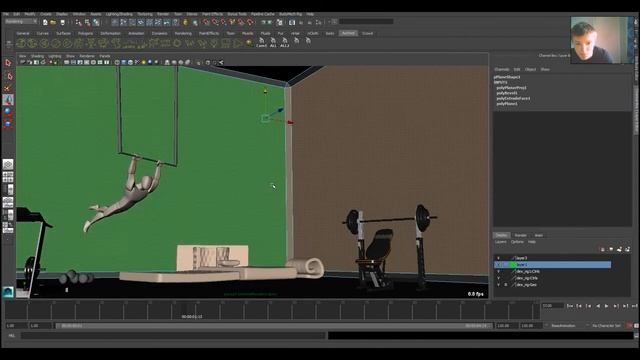Image resolution: width=640 pixels, height=360 pixels.
Task: Click the Maya logo at toolbox bottom
Action: (x=8, y=291)
